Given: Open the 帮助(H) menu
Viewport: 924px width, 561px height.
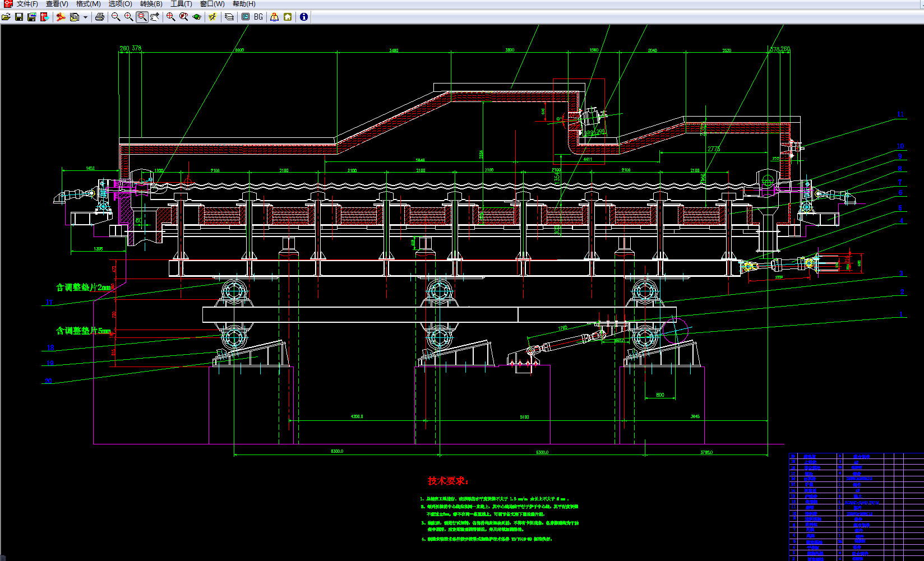Looking at the screenshot, I should 244,4.
